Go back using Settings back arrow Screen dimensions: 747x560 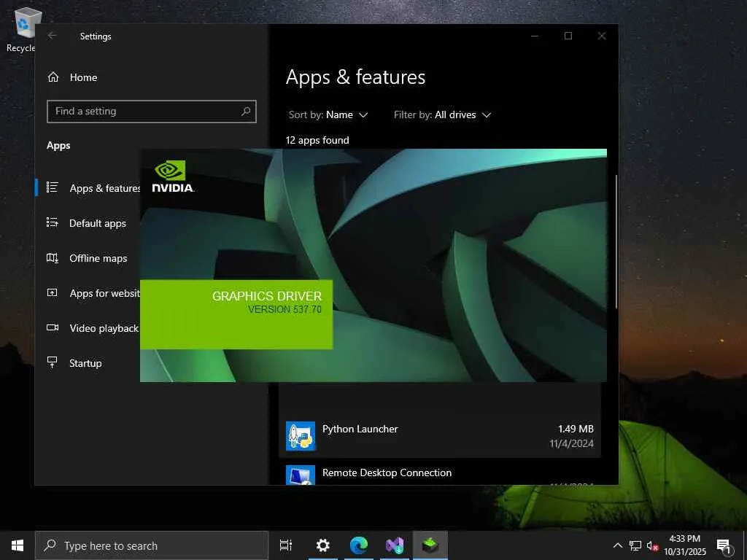[x=53, y=36]
